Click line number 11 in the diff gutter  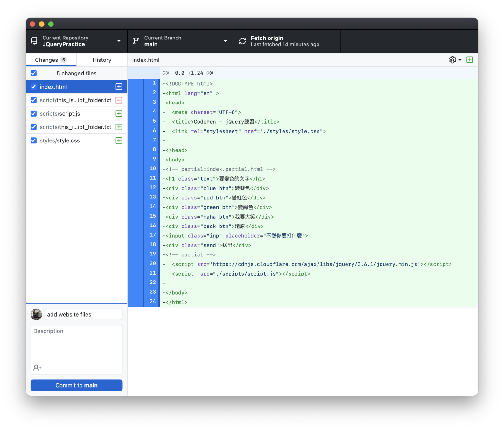tap(153, 178)
